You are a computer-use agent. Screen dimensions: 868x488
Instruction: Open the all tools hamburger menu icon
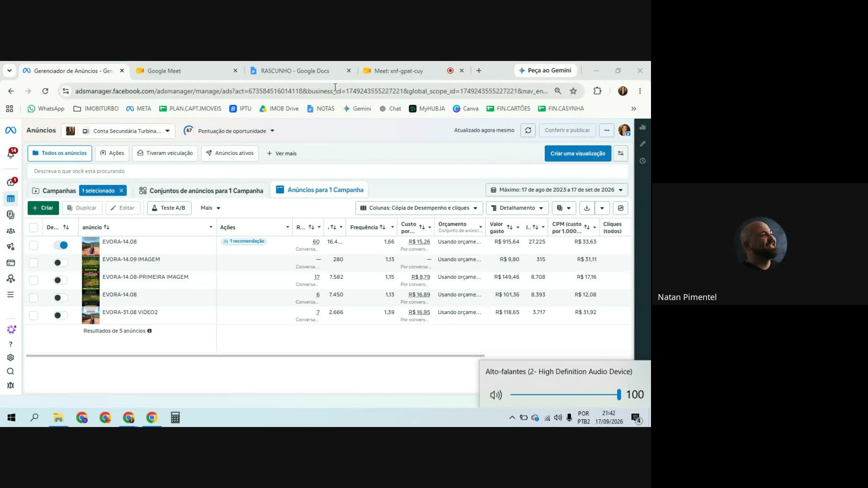click(11, 295)
